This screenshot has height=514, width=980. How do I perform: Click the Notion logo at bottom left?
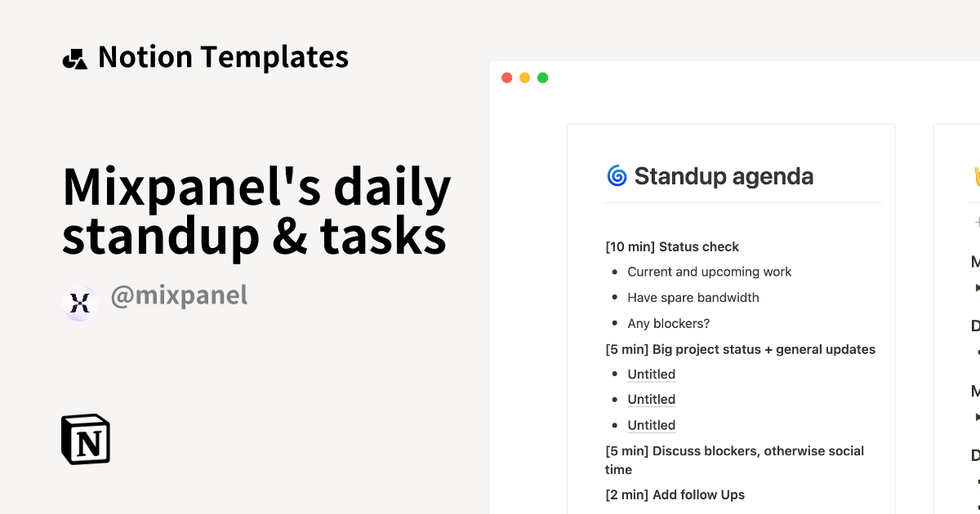click(x=85, y=439)
